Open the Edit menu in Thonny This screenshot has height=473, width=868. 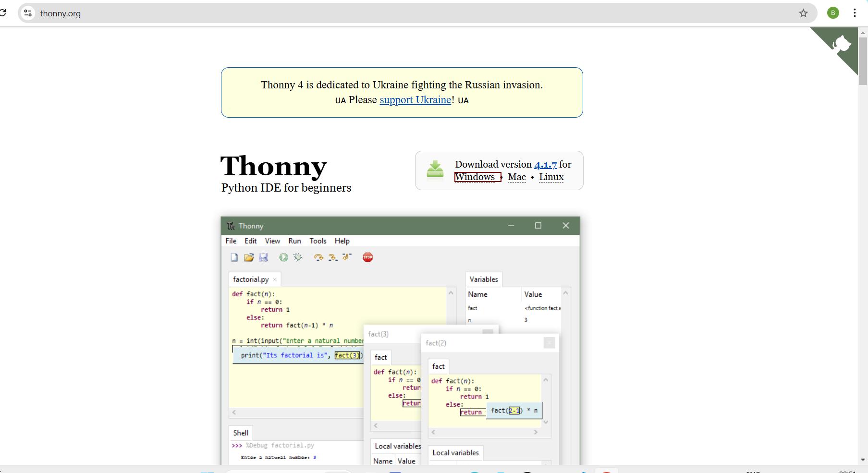tap(251, 241)
